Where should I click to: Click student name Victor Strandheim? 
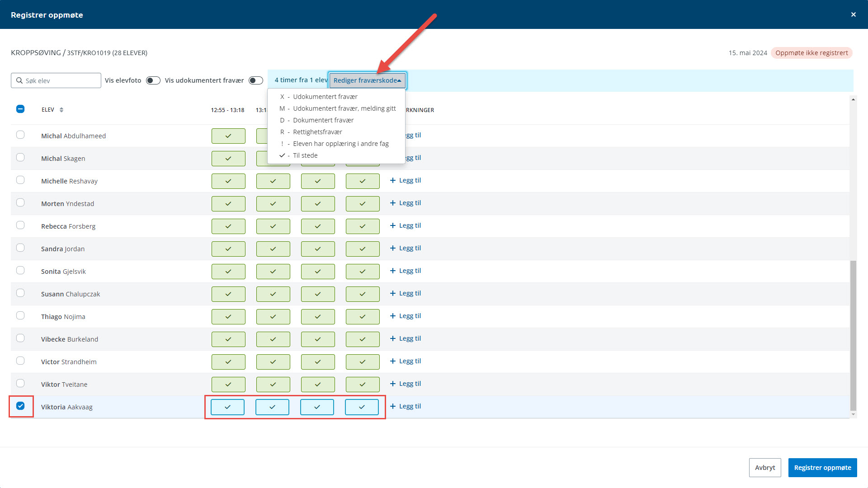[69, 362]
